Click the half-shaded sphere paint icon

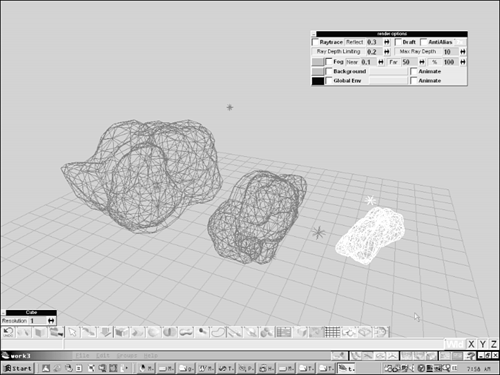click(x=169, y=332)
